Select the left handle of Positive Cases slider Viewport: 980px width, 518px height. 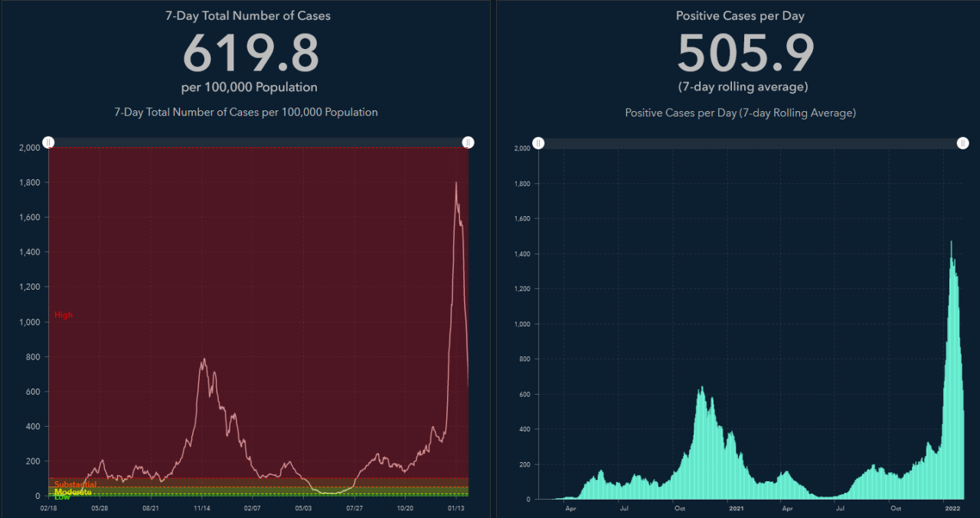(x=539, y=143)
